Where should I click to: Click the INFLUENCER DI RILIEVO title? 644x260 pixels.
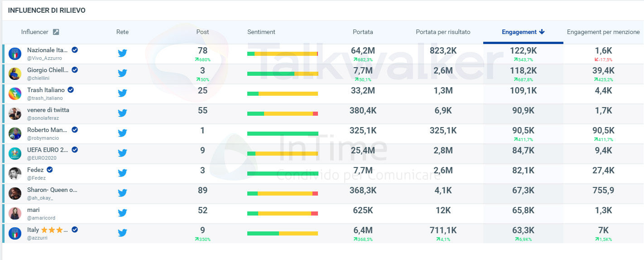47,10
